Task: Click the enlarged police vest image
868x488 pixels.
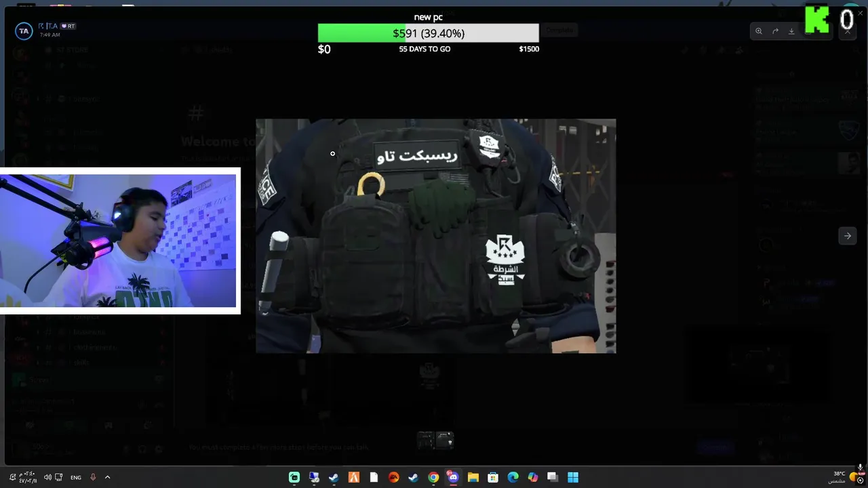Action: [436, 236]
